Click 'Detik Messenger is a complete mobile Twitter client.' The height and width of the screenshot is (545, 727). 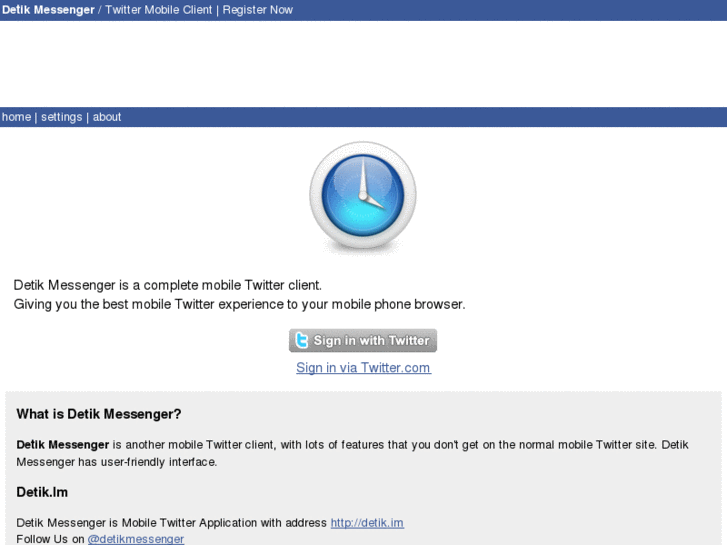[167, 285]
